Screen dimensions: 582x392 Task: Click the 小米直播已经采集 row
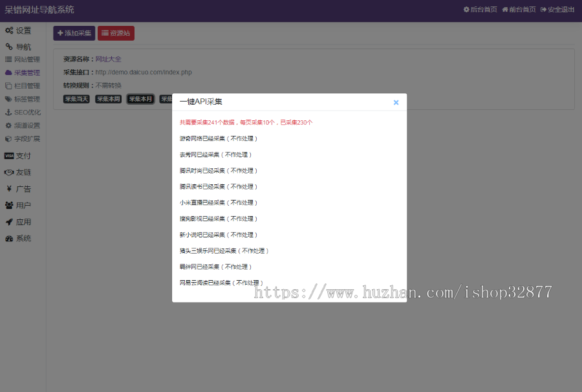pos(219,202)
